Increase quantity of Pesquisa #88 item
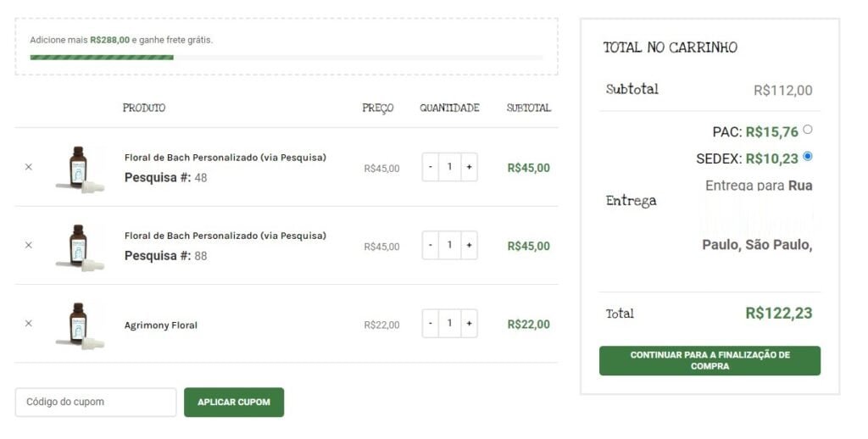The width and height of the screenshot is (868, 439). [x=469, y=245]
